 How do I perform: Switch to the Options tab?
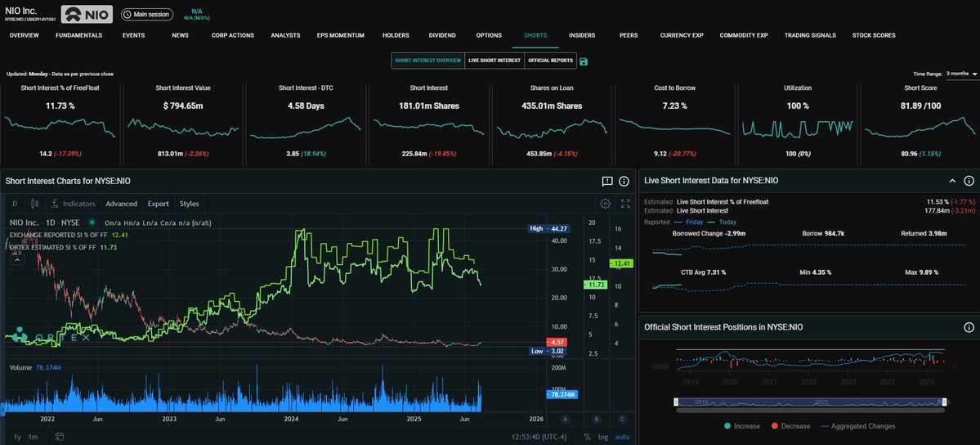[489, 36]
